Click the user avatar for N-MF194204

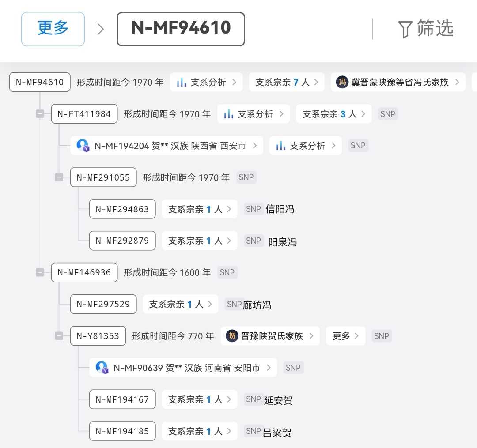click(83, 146)
